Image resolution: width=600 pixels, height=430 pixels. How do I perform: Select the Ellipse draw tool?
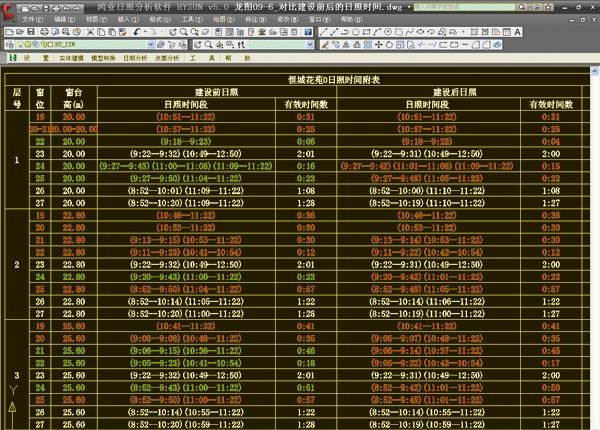pyautogui.click(x=420, y=32)
